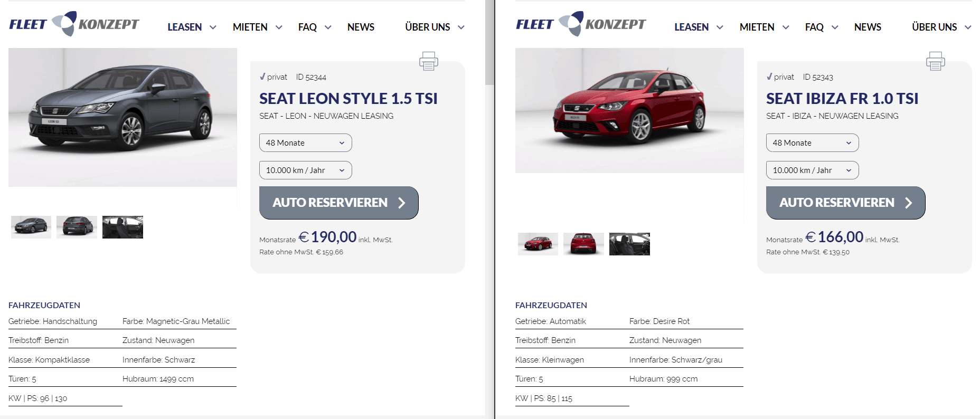Reserve the Seat Ibiza with AUTO RESERVIEREN
980x419 pixels.
846,203
